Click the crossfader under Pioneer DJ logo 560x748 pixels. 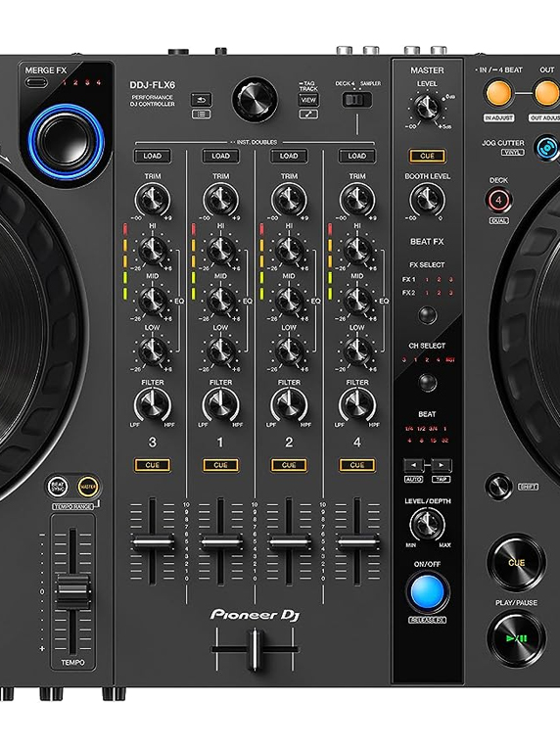click(x=257, y=649)
